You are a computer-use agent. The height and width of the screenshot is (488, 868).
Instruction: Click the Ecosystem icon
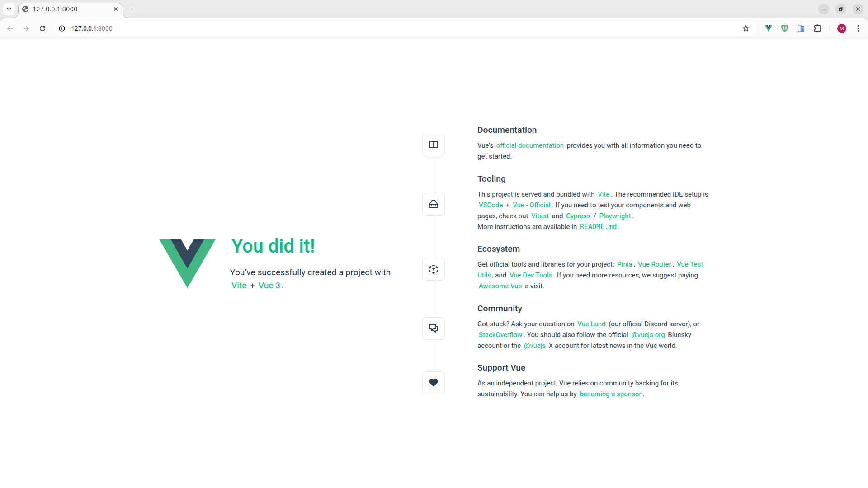[433, 269]
